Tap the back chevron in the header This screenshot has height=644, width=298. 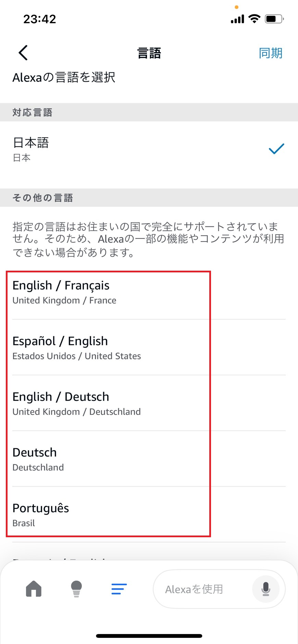(x=23, y=53)
